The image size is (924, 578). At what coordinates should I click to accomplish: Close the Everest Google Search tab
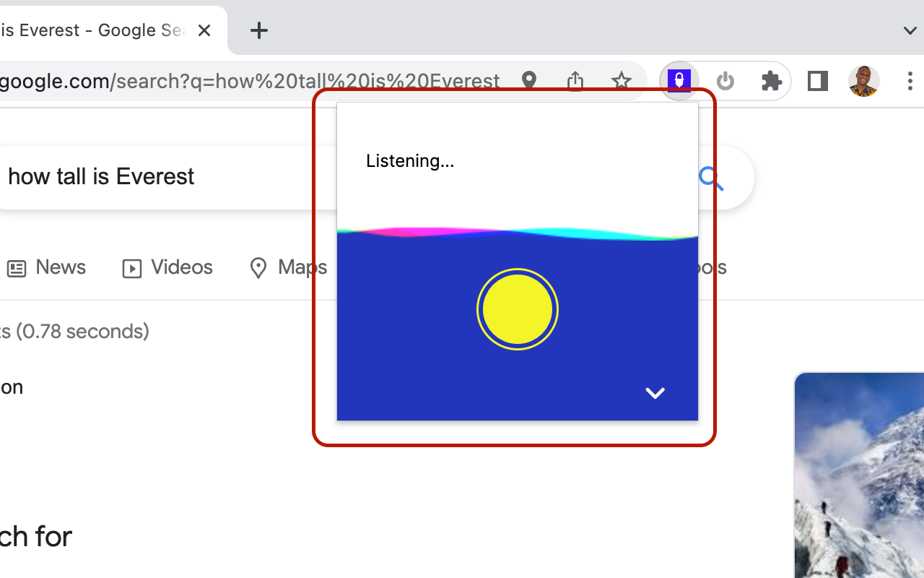(x=204, y=30)
